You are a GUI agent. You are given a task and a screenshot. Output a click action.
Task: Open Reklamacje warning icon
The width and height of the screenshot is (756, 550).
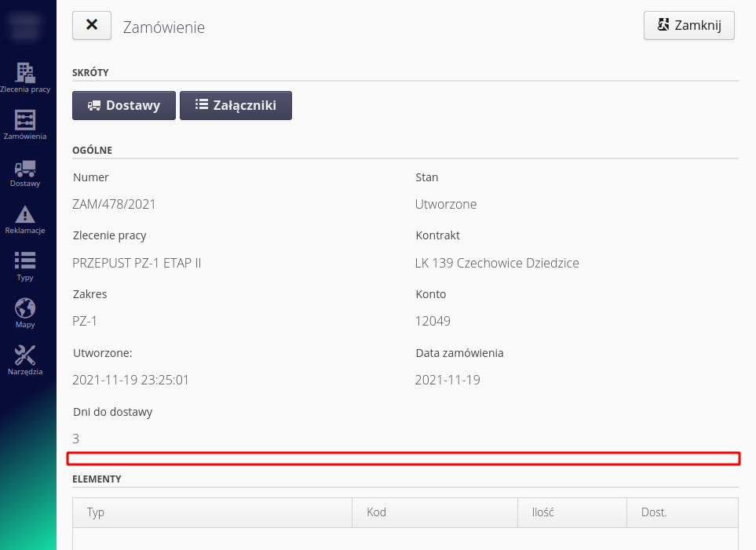click(25, 219)
